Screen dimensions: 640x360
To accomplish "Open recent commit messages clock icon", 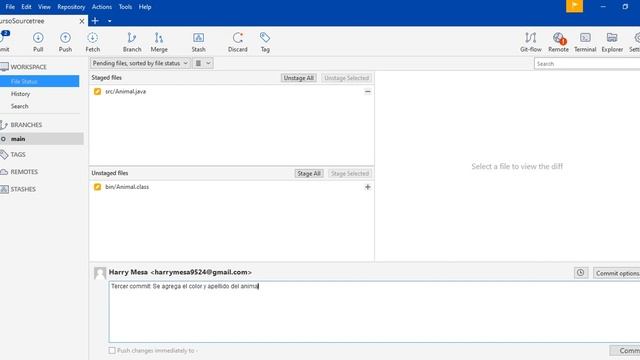I will coord(580,273).
